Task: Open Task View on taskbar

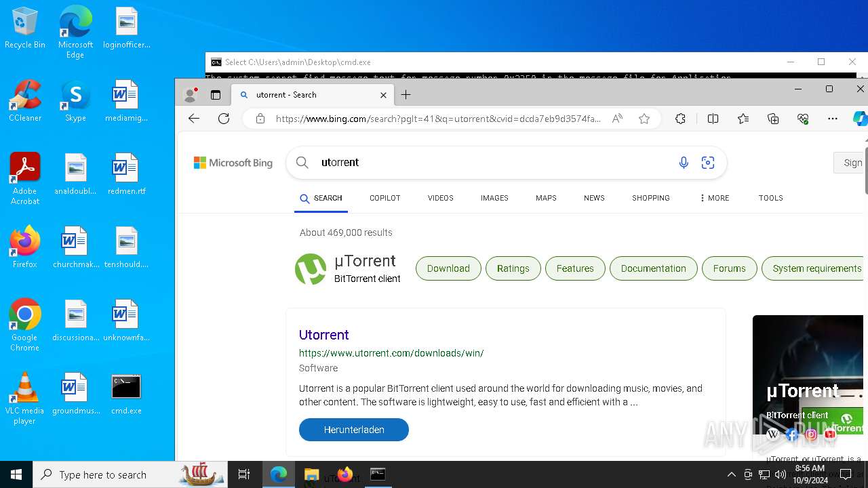Action: 245,474
